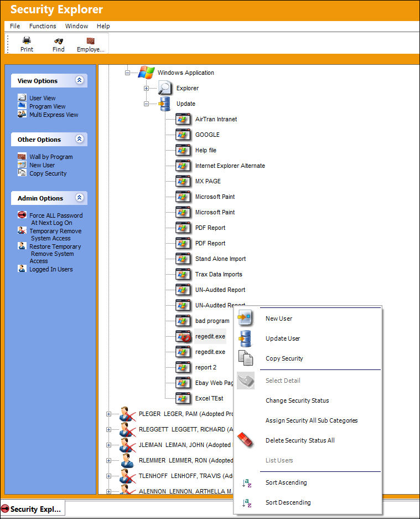Click the Windows Application flag icon
The height and width of the screenshot is (519, 420).
[146, 72]
